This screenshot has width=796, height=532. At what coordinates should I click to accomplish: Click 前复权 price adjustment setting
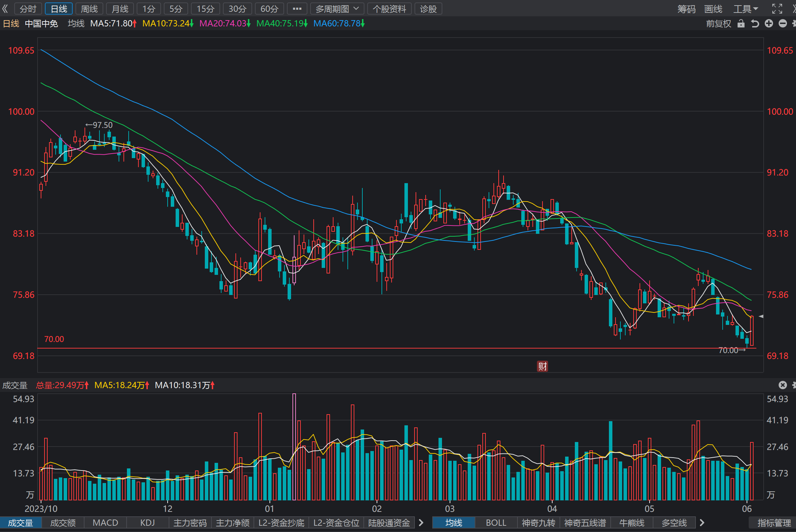click(x=718, y=24)
